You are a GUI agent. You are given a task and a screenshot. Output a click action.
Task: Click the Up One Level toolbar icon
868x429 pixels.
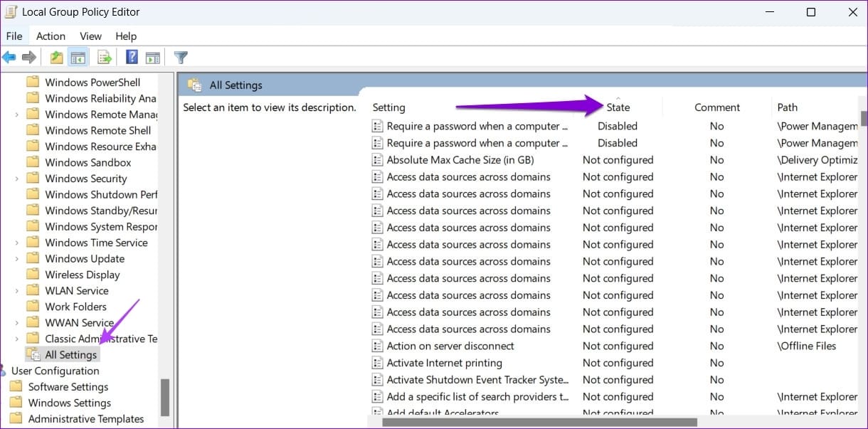tap(55, 57)
